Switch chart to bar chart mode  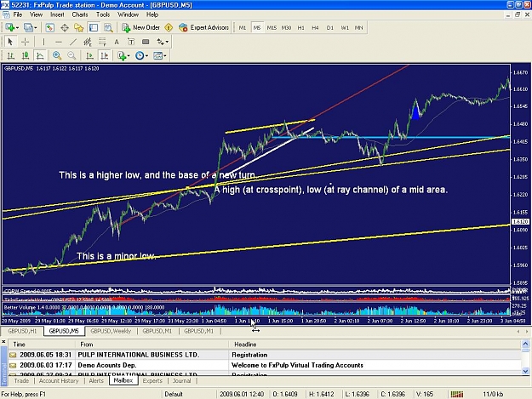point(11,55)
